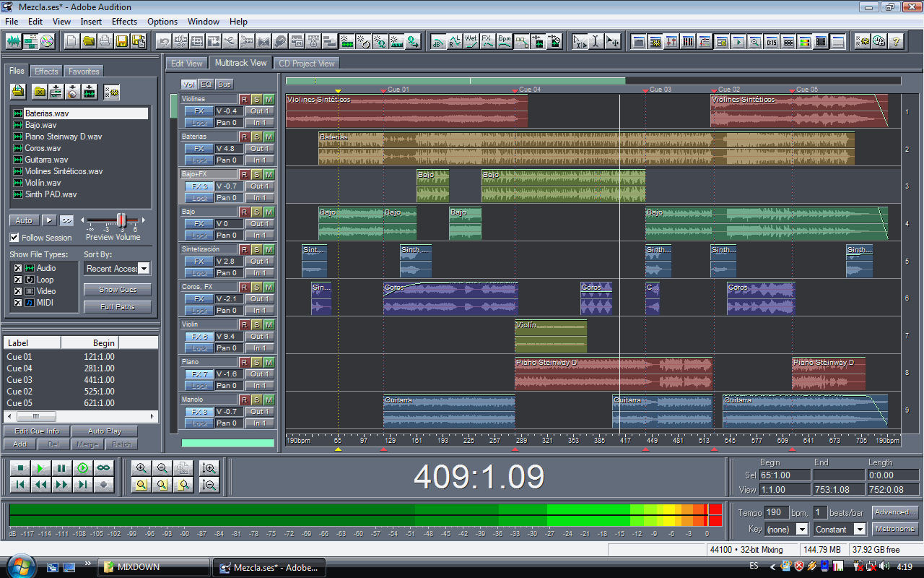Click Full Paths button
The height and width of the screenshot is (578, 924).
118,307
